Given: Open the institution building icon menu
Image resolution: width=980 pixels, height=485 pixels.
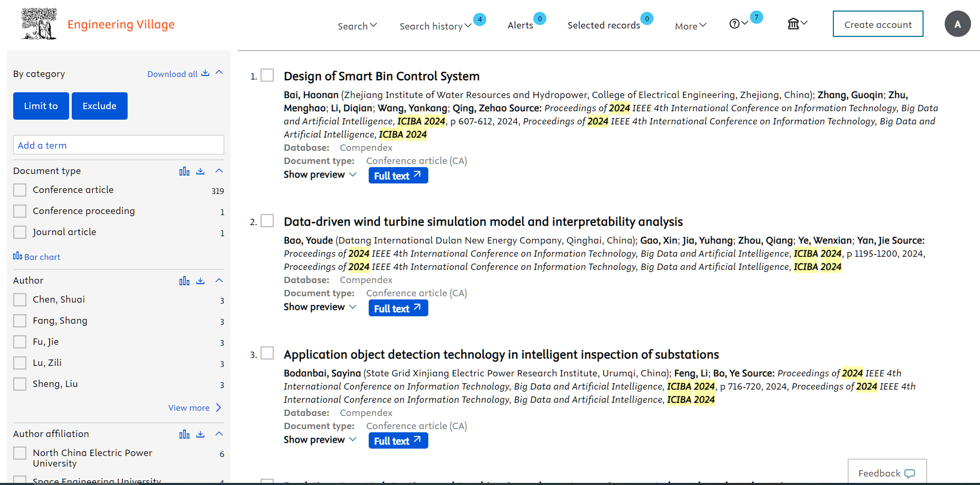Looking at the screenshot, I should tap(793, 24).
